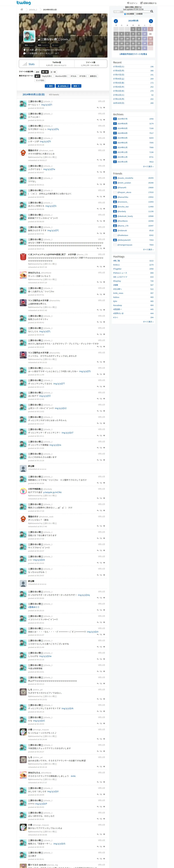
Task: Open the togetter.com/id/Geda_2 profile link
Action: pos(51,50)
